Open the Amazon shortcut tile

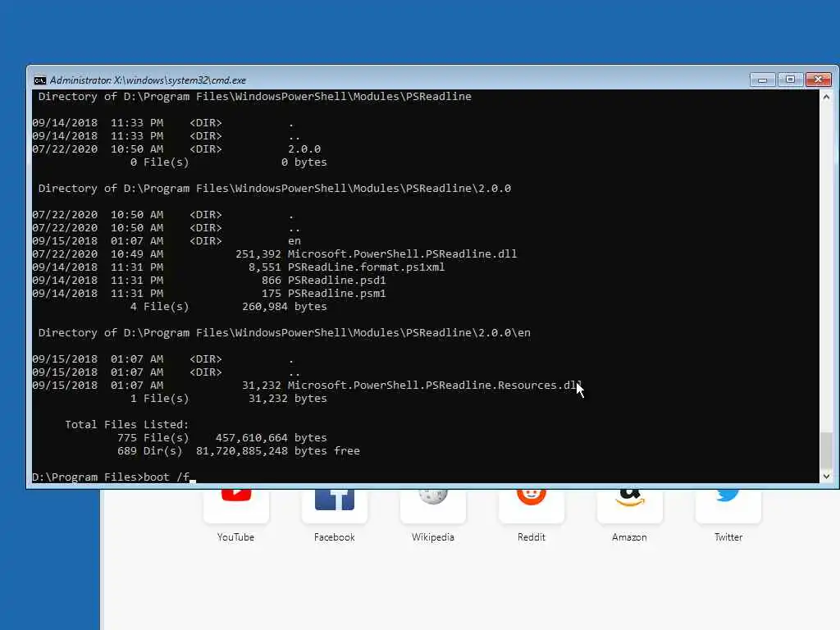(629, 505)
